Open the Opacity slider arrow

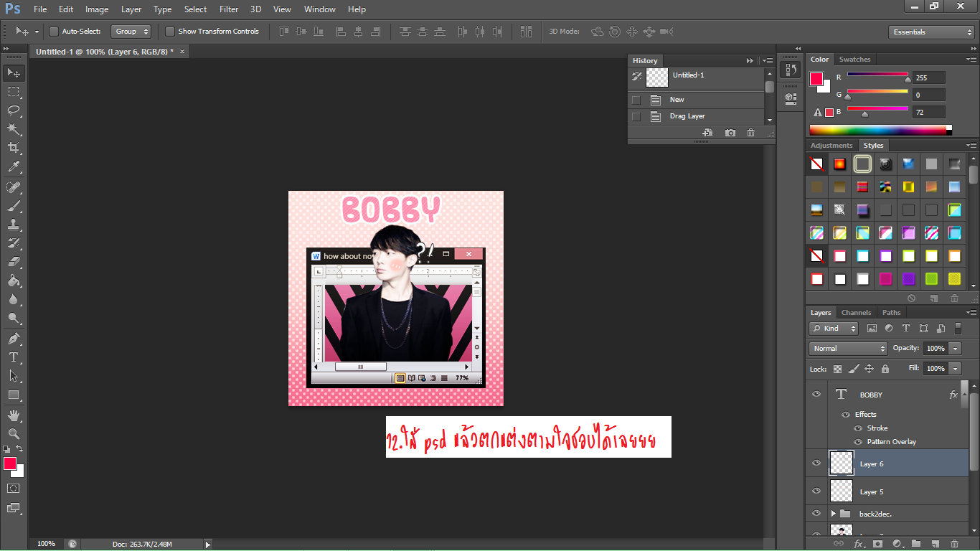click(955, 348)
